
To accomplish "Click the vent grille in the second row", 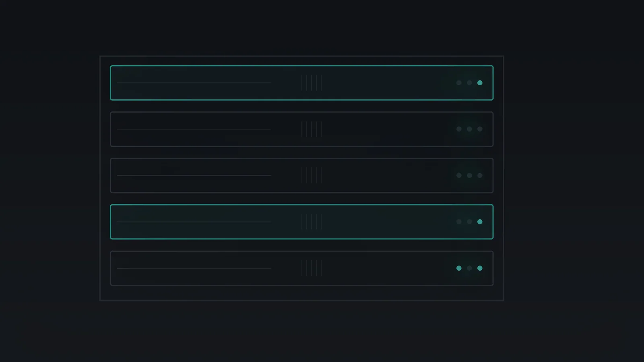I will coord(312,129).
